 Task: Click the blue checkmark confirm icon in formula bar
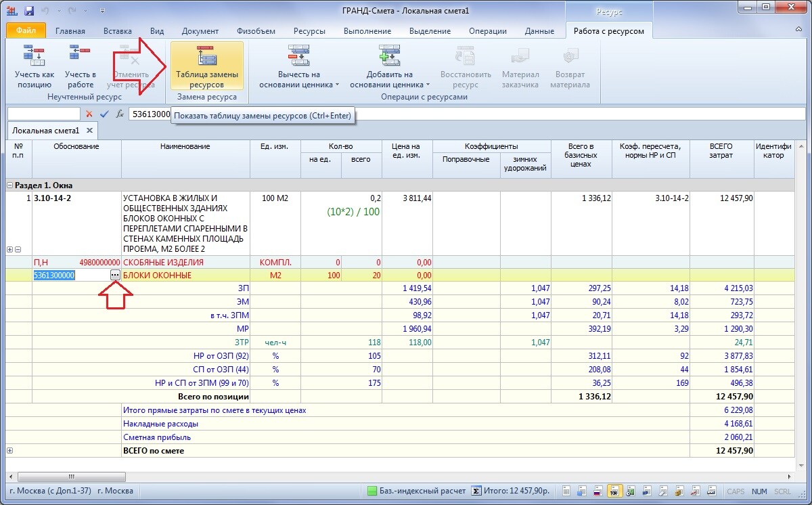tap(104, 114)
